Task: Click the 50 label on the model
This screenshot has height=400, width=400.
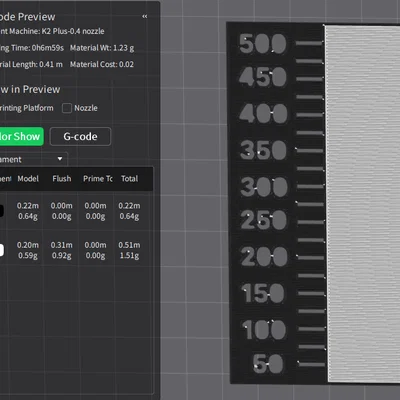Action: pyautogui.click(x=268, y=363)
